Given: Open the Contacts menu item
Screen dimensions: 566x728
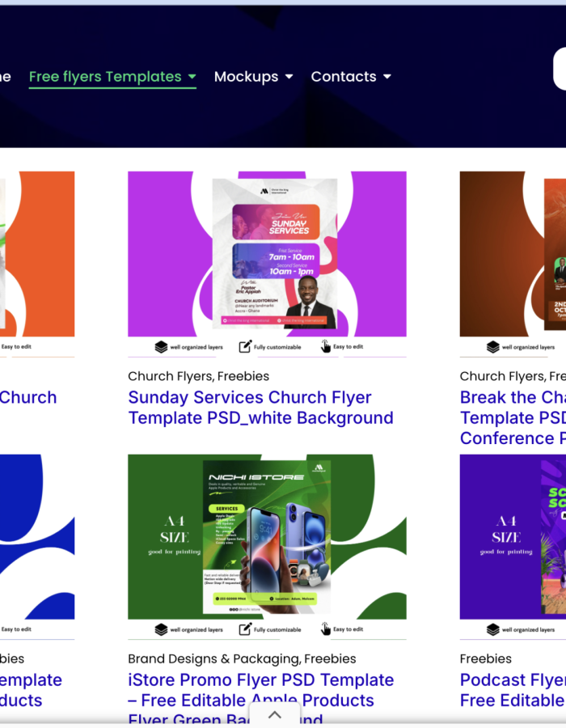Looking at the screenshot, I should point(344,77).
